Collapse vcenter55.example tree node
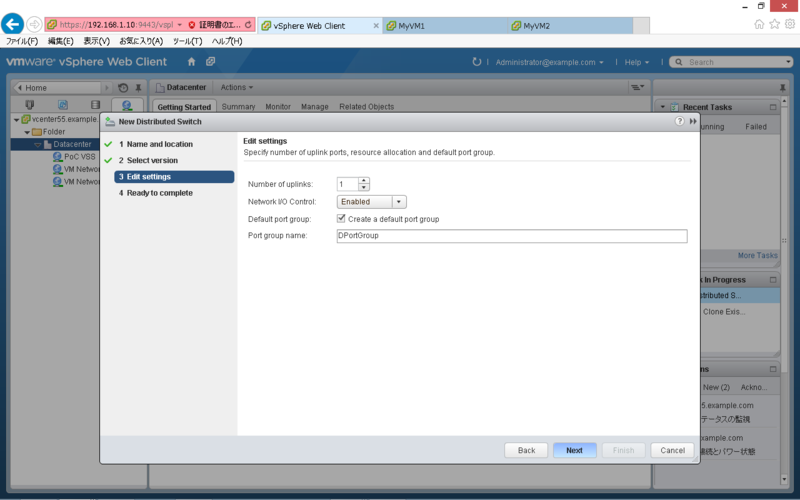The image size is (800, 500). 16,119
